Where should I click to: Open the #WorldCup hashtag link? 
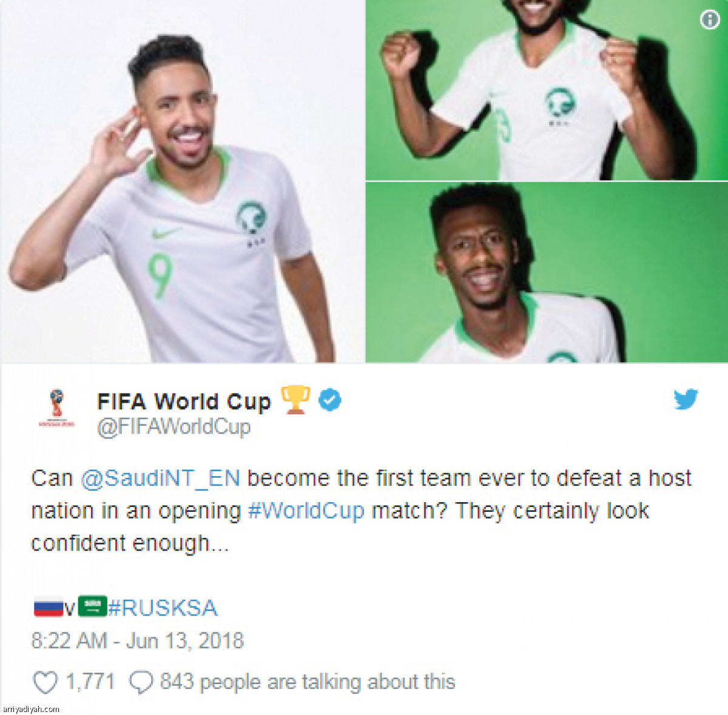pos(306,511)
